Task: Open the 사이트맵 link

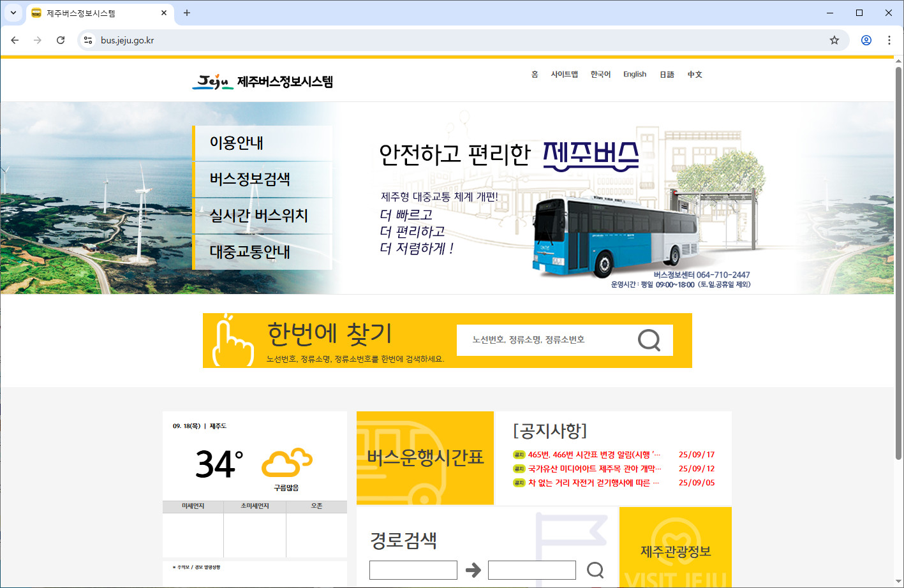Action: coord(565,75)
